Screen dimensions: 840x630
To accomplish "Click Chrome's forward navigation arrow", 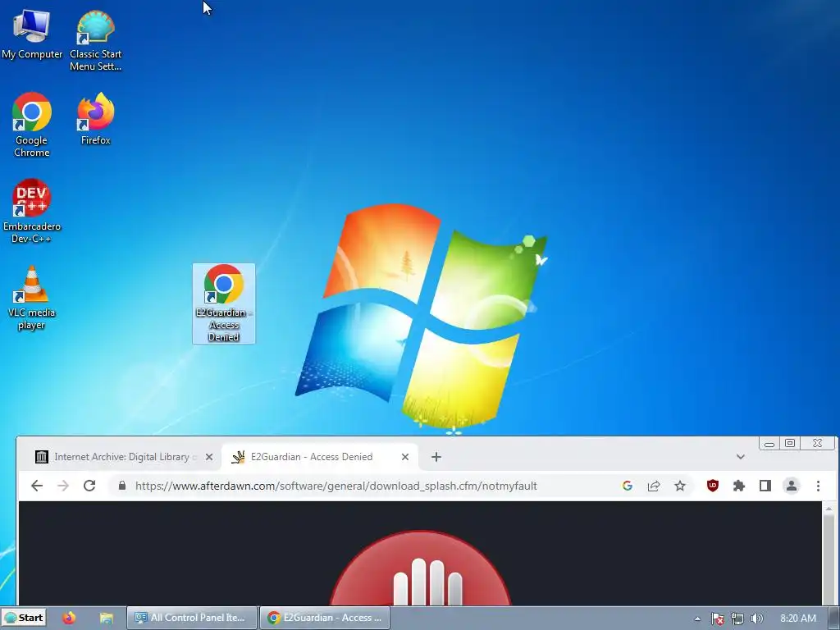I will tap(63, 486).
